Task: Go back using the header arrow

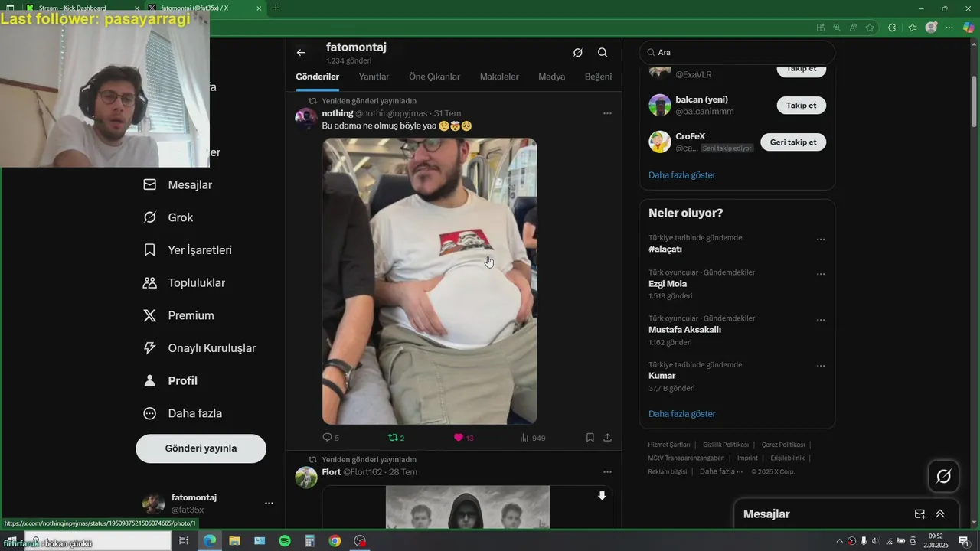Action: 301,53
